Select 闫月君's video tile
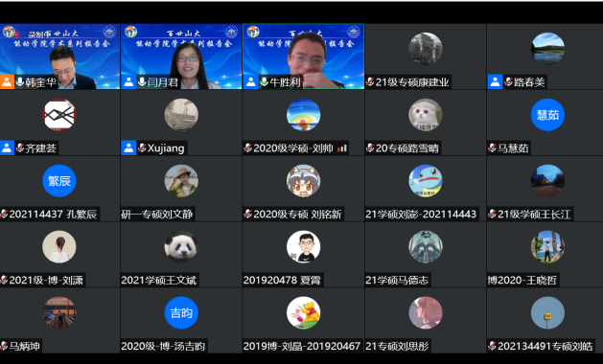The image size is (603, 364). click(x=181, y=57)
